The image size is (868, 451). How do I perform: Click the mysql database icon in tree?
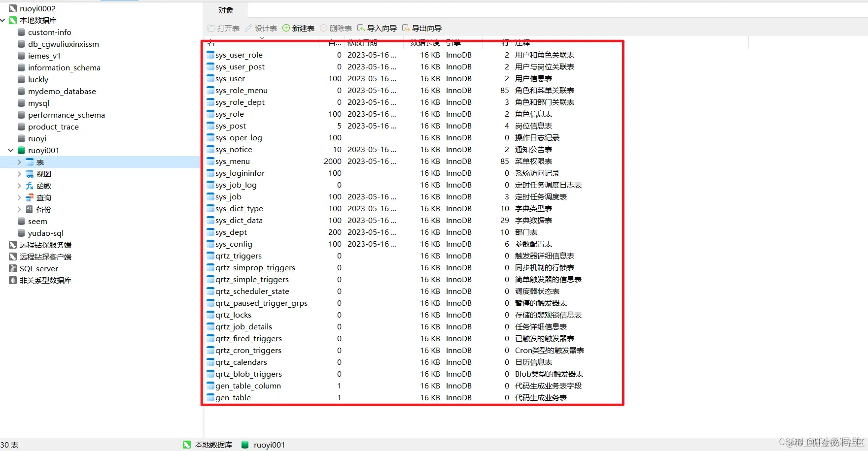point(21,103)
